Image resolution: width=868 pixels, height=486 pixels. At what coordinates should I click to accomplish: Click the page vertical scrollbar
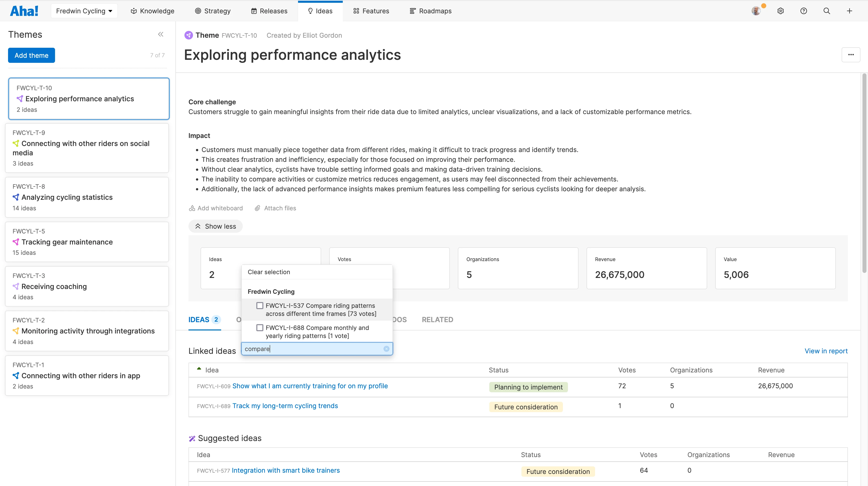click(x=864, y=174)
